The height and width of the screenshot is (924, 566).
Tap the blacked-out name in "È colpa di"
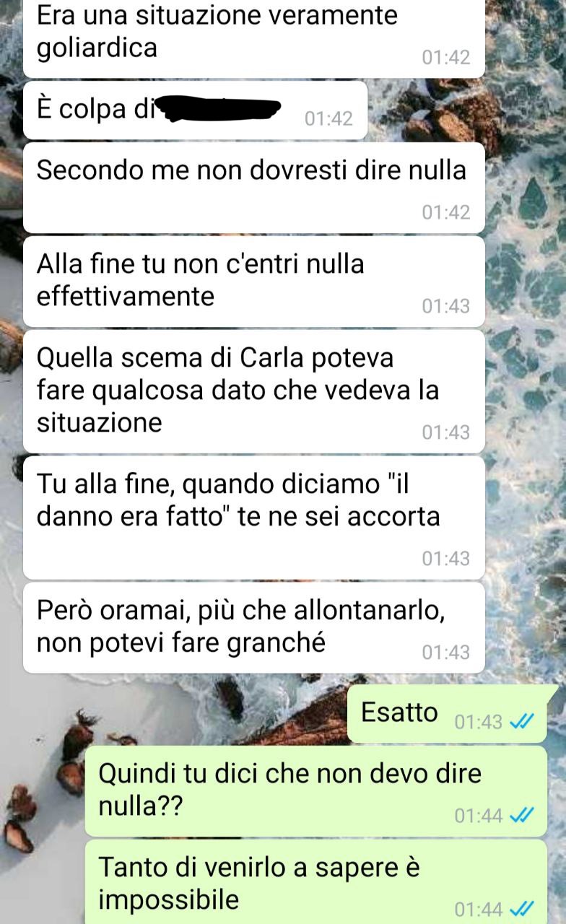(220, 110)
